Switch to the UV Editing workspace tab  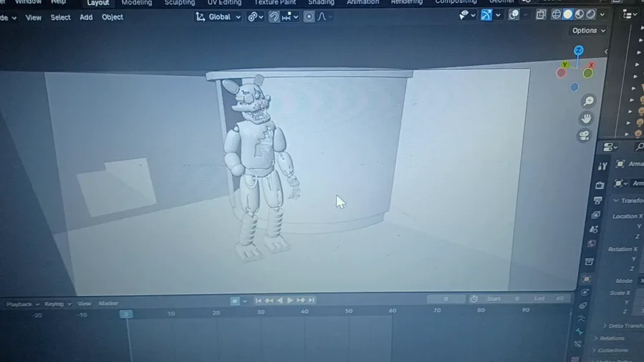coord(224,3)
